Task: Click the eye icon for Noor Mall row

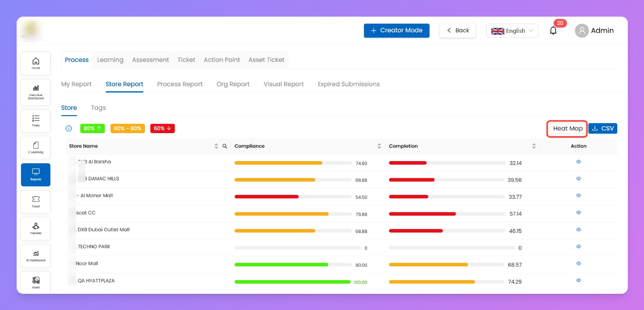Action: coord(578,264)
